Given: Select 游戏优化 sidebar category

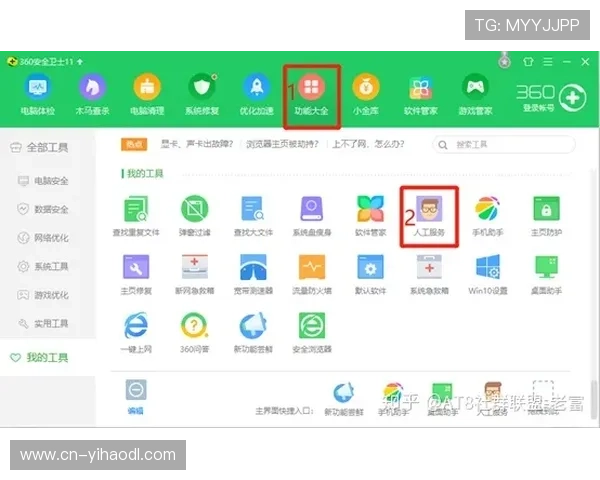Looking at the screenshot, I should (x=43, y=295).
